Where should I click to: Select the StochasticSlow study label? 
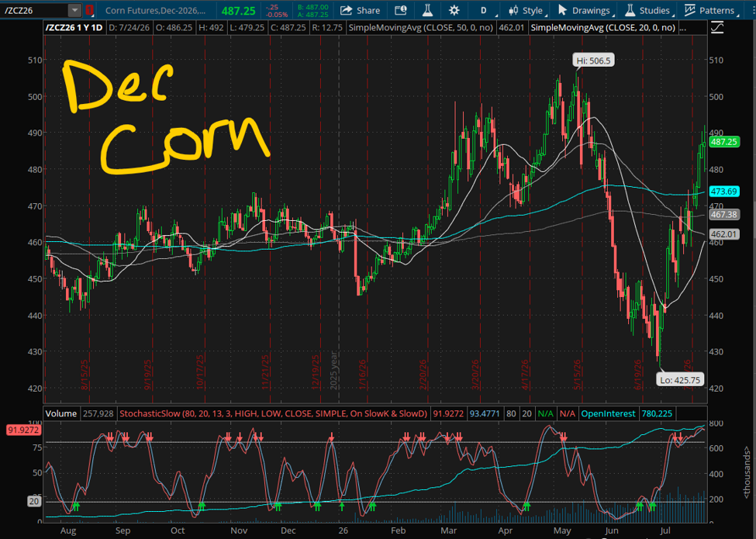274,413
